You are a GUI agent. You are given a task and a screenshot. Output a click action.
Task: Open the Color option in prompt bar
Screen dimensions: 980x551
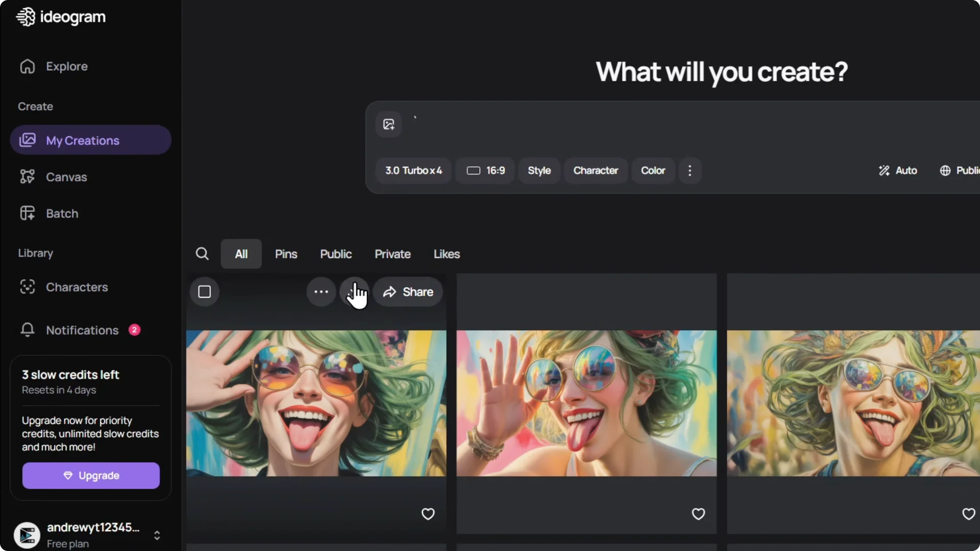coord(653,170)
